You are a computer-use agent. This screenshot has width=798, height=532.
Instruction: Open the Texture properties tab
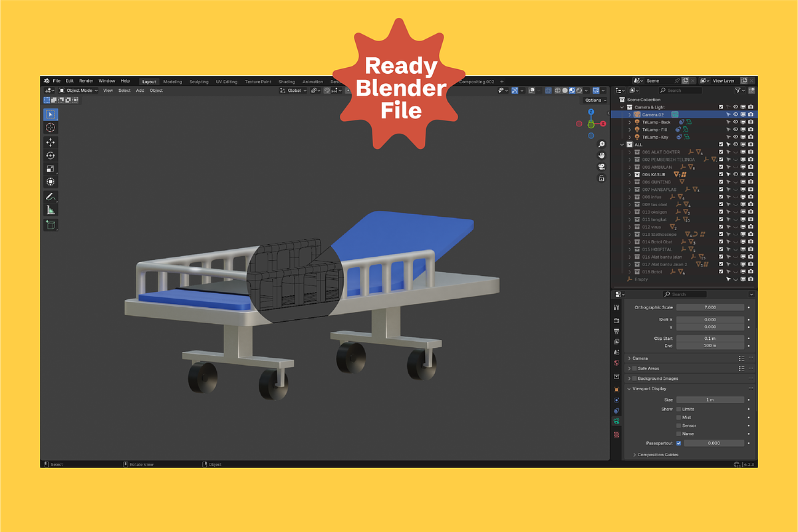coord(617,434)
